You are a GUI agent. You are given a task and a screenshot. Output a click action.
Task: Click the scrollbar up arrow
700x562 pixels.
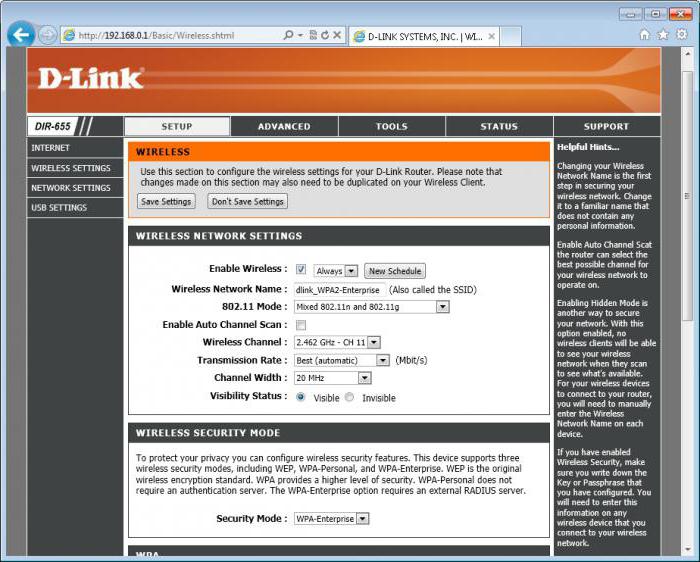click(687, 54)
